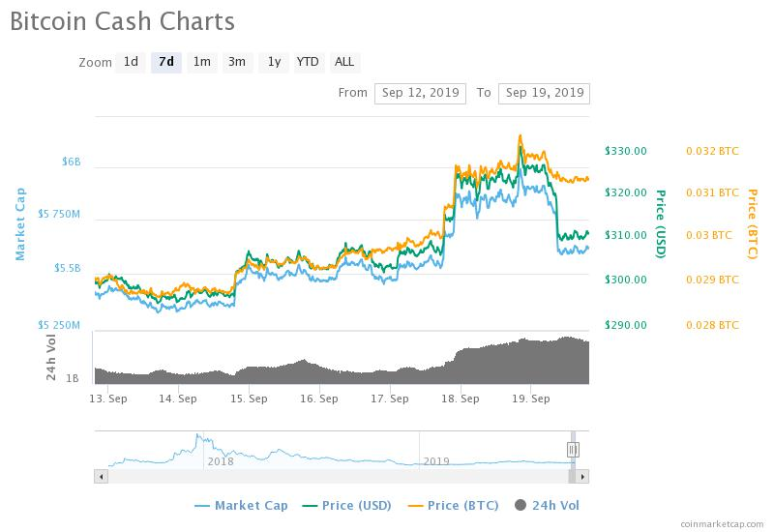Screen dimensions: 774x532
Task: Select the 1d zoom range
Action: [x=131, y=62]
